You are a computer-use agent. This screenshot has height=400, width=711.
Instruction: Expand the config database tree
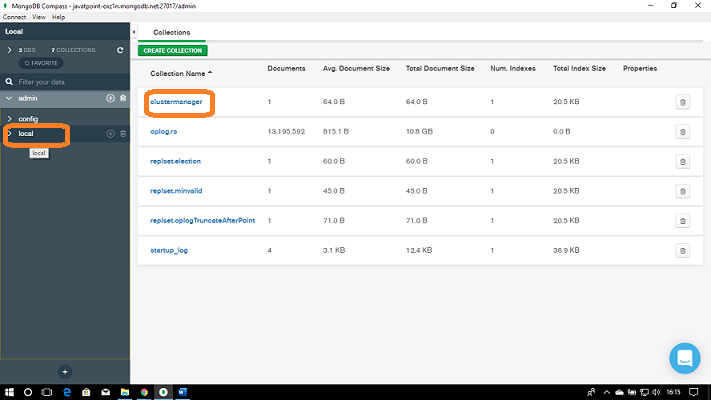coord(9,119)
